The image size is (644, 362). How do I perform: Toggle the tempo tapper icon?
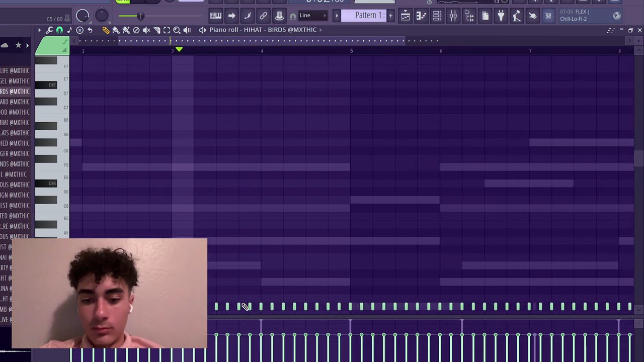[x=517, y=16]
